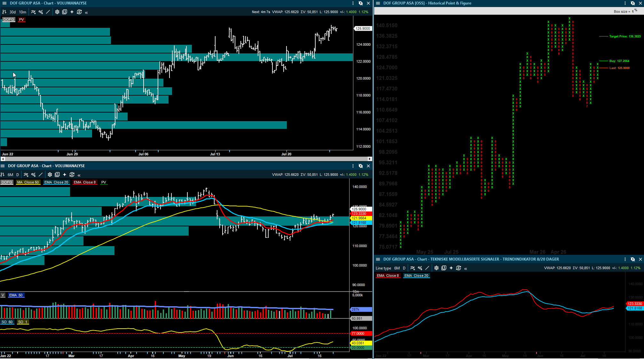
Task: Click symbol link icon of 6M VOLUMANALYSE panel
Action: tap(361, 166)
